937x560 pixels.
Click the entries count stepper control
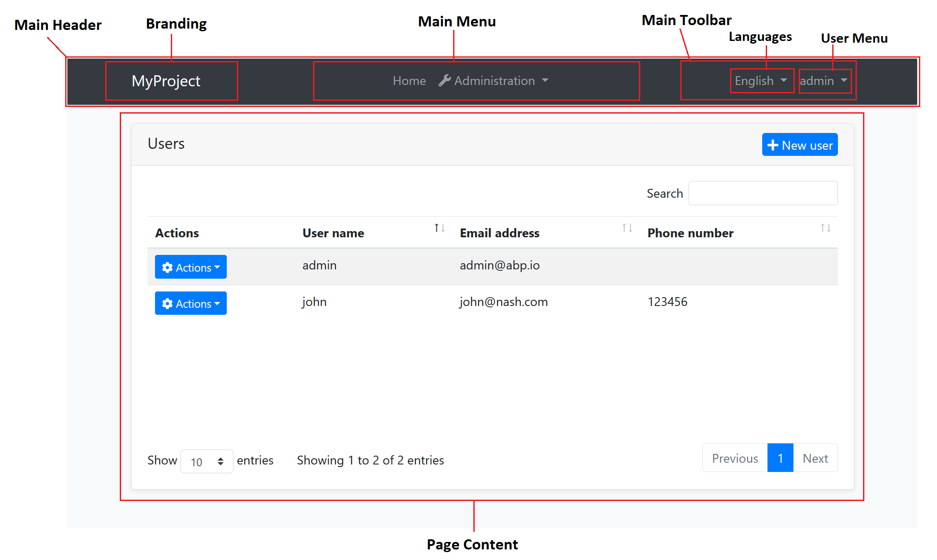[x=221, y=461]
